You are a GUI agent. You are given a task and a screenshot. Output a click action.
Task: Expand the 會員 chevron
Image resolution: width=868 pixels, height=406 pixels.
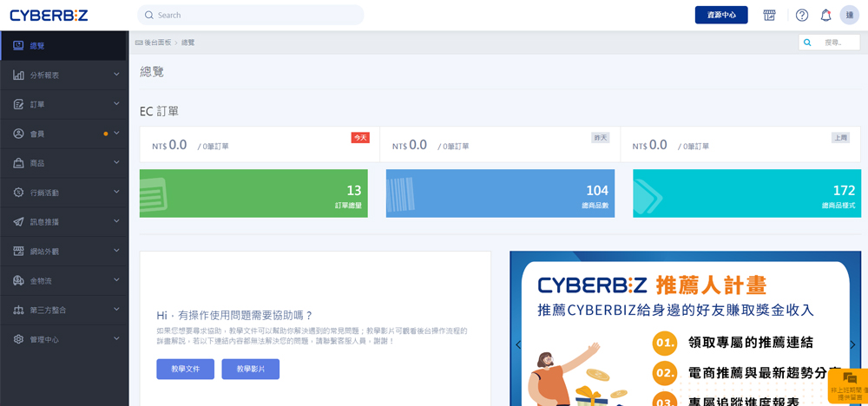pos(116,133)
